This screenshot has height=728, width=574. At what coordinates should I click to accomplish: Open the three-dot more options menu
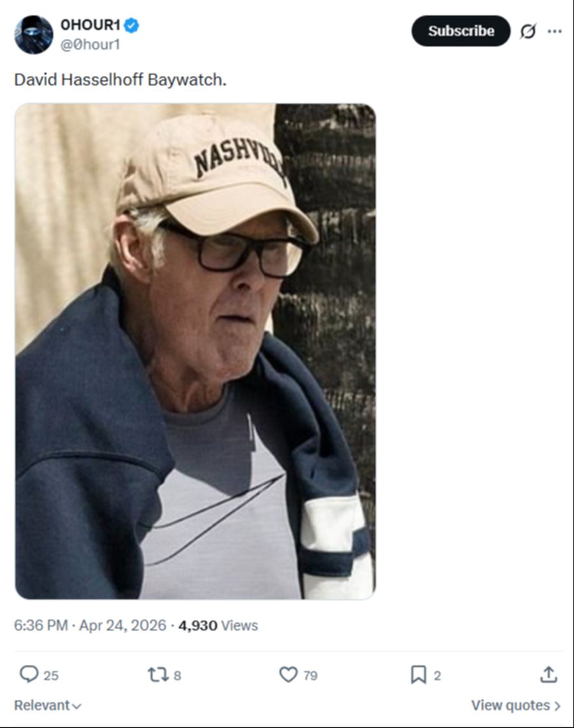coord(554,31)
